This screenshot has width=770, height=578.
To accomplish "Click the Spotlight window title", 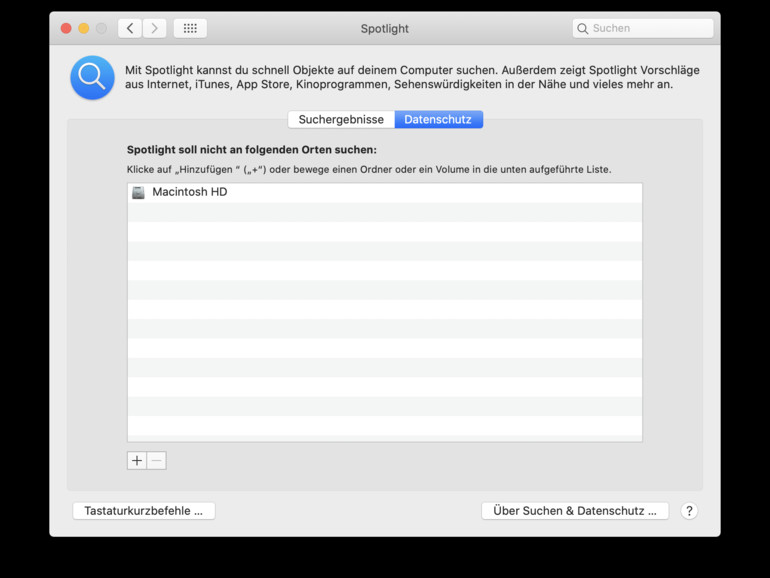I will (x=385, y=28).
